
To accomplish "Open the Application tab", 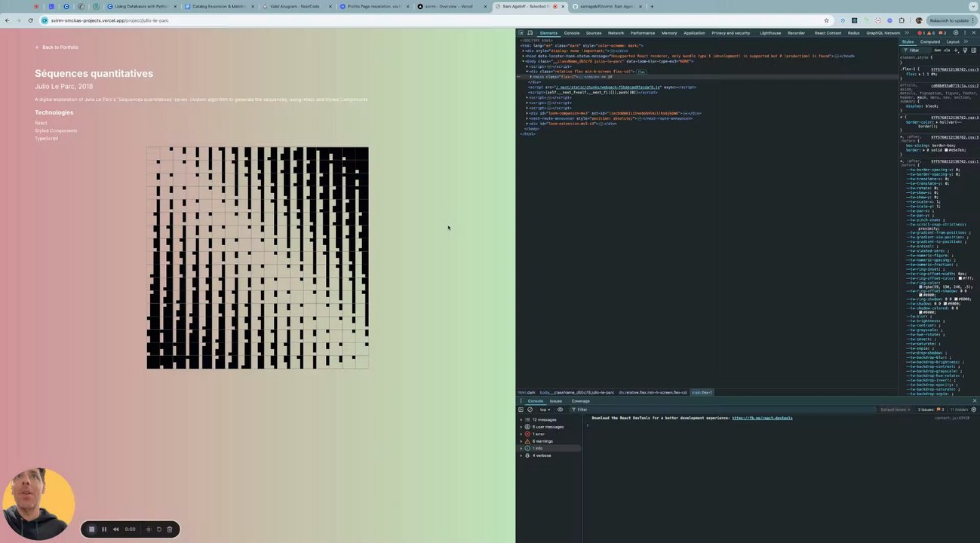I will [x=694, y=33].
